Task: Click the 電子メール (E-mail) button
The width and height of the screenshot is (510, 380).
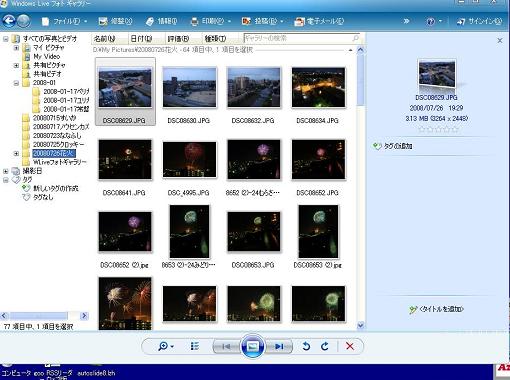Action: [x=319, y=21]
